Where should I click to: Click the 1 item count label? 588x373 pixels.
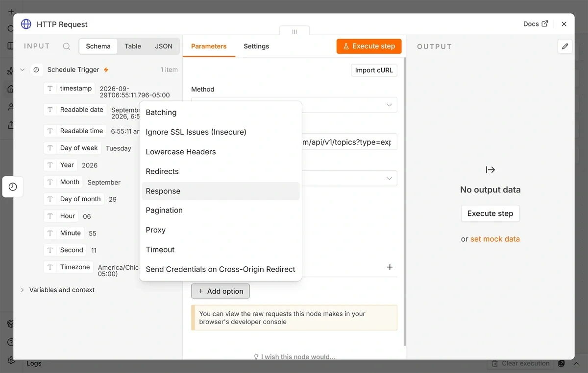[169, 70]
